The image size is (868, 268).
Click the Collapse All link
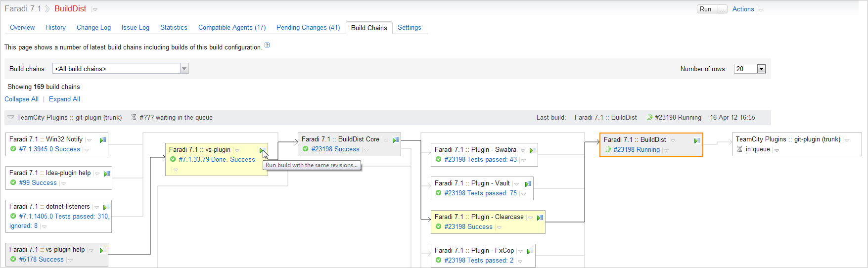[21, 99]
